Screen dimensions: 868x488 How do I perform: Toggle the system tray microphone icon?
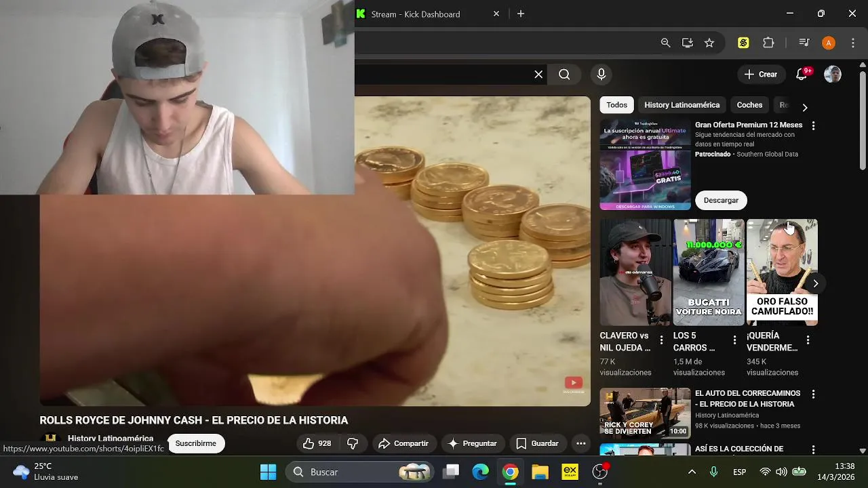click(713, 472)
